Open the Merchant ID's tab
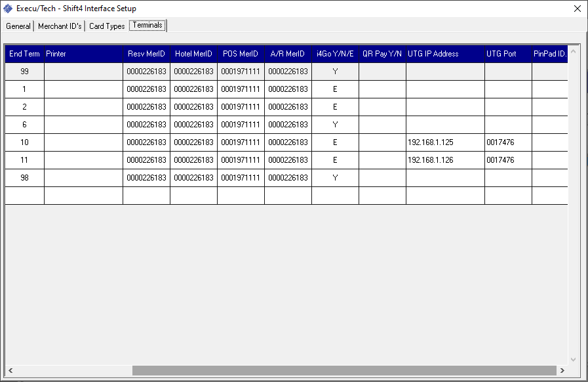Image resolution: width=588 pixels, height=382 pixels. pyautogui.click(x=60, y=26)
